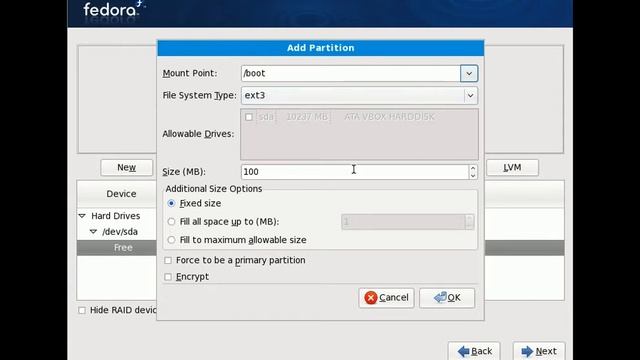Screen dimensions: 640x360
Task: Toggle the Encrypt checkbox
Action: point(168,277)
